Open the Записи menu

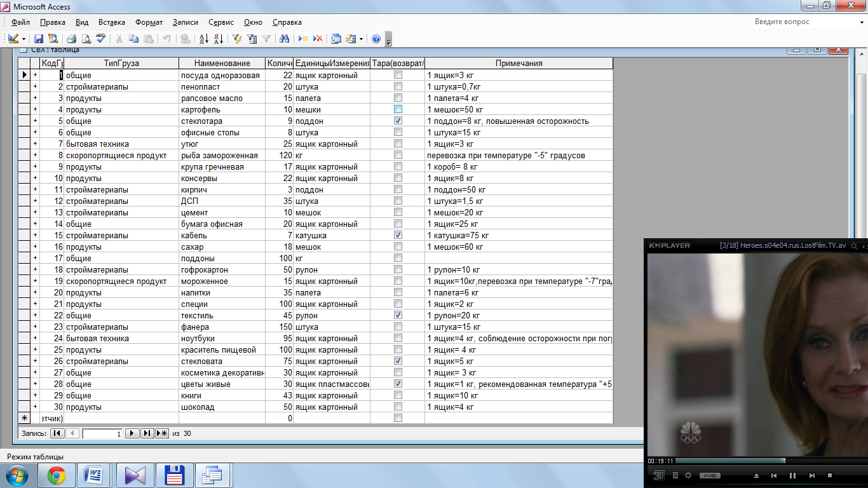click(x=186, y=22)
